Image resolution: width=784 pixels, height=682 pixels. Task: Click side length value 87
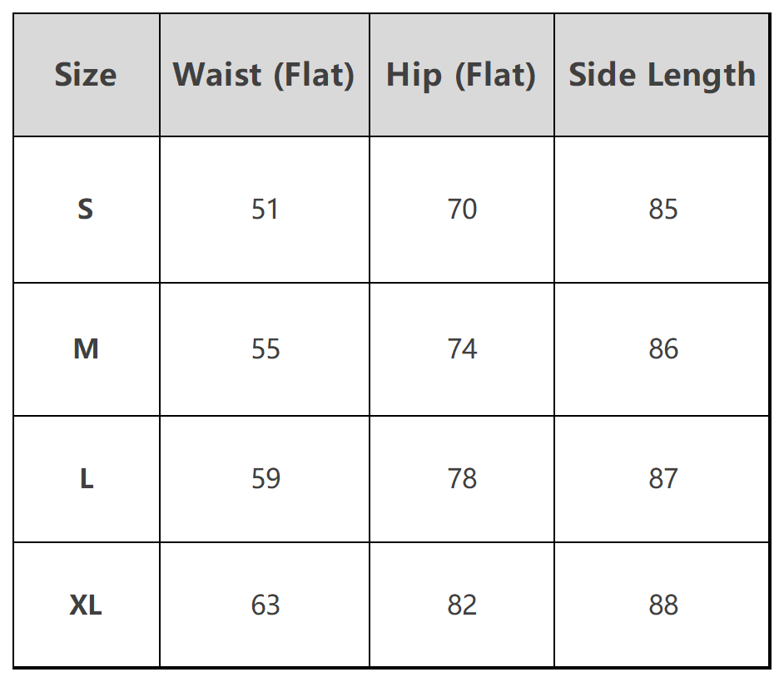pos(663,478)
